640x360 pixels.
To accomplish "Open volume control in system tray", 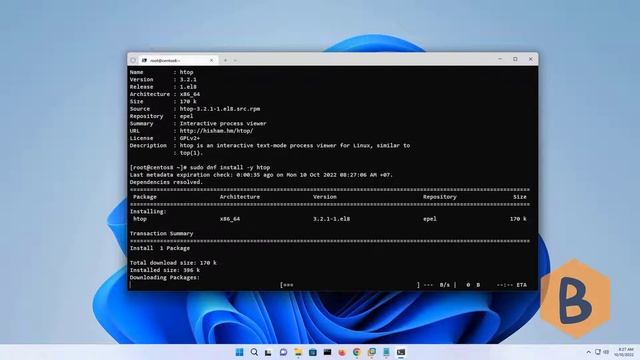I will tap(606, 352).
